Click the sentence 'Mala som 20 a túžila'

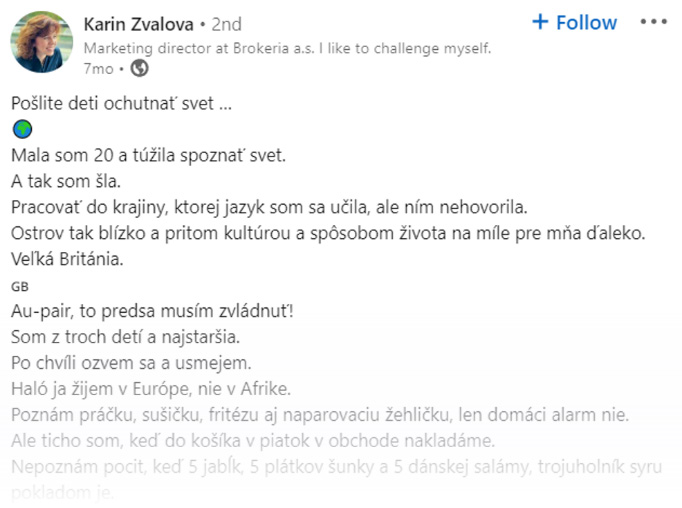(148, 155)
